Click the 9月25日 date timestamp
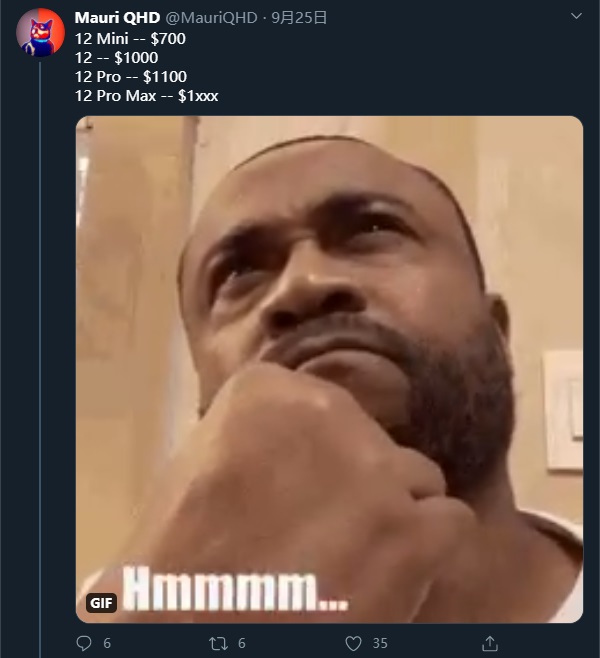This screenshot has height=658, width=600. 299,18
